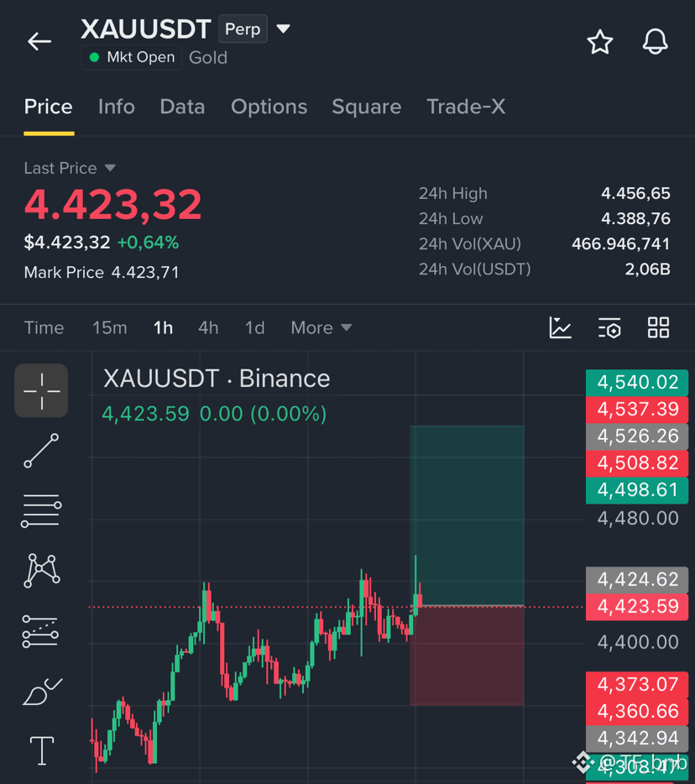The height and width of the screenshot is (784, 695).
Task: Select the long/short position forecasting tool
Action: pyautogui.click(x=40, y=631)
